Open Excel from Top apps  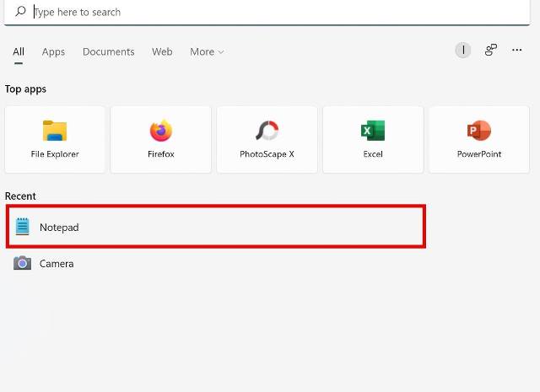(x=373, y=139)
